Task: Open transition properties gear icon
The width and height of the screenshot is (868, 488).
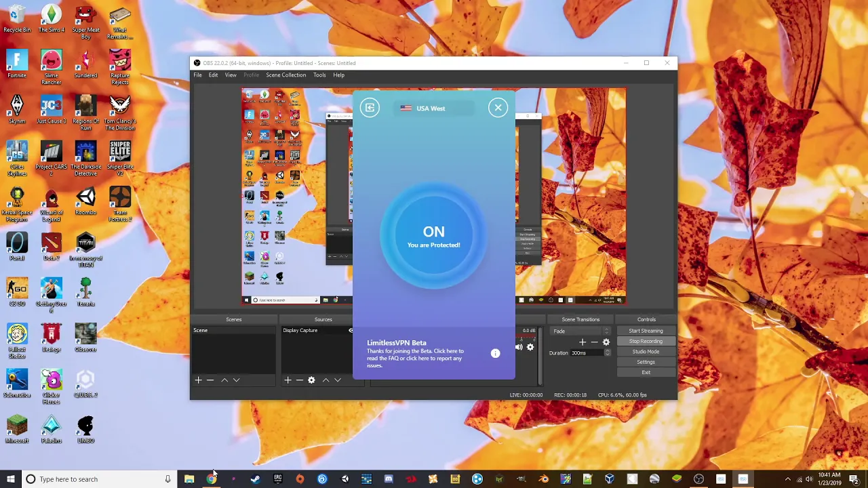Action: click(606, 342)
